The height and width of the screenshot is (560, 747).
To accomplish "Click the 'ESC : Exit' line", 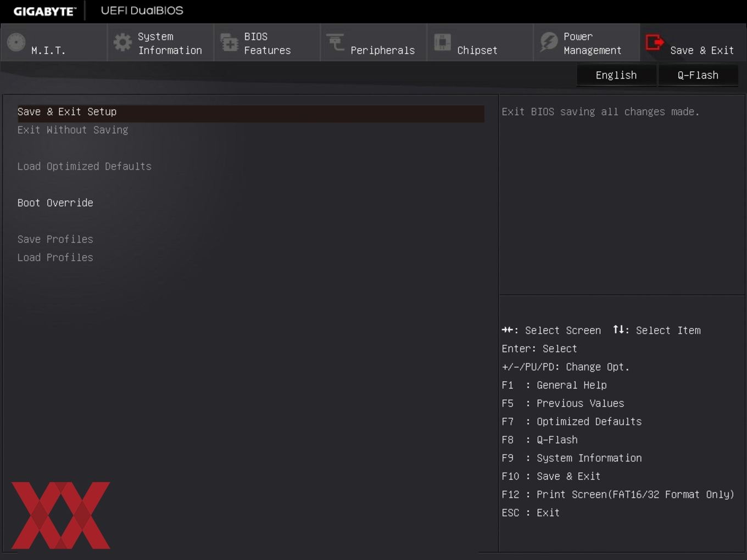I will [x=531, y=513].
